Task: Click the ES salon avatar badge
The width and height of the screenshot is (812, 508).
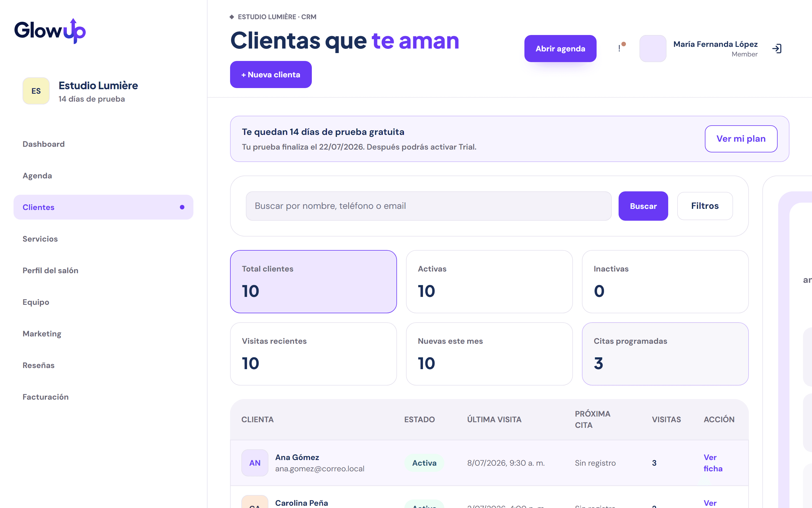Action: (x=36, y=91)
